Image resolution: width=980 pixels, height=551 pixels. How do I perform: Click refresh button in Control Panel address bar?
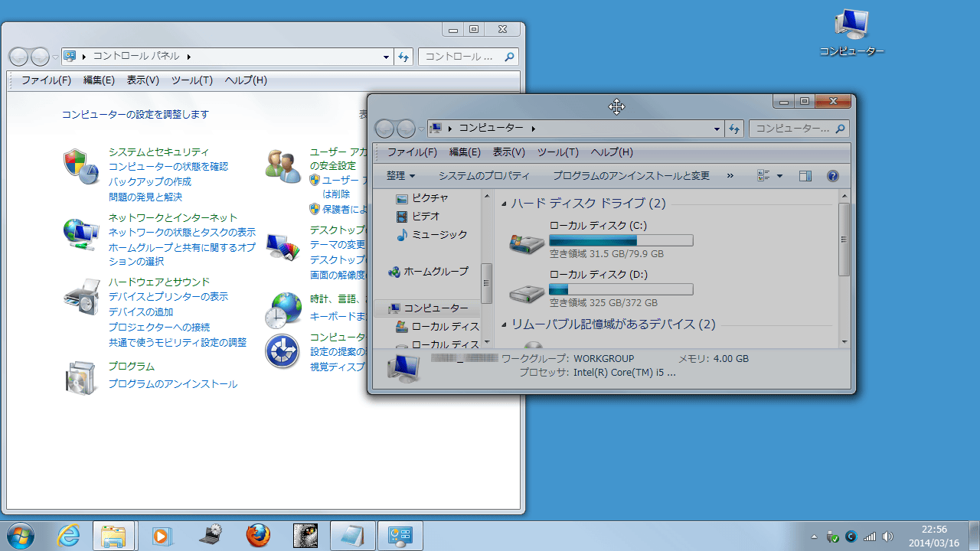click(x=404, y=57)
